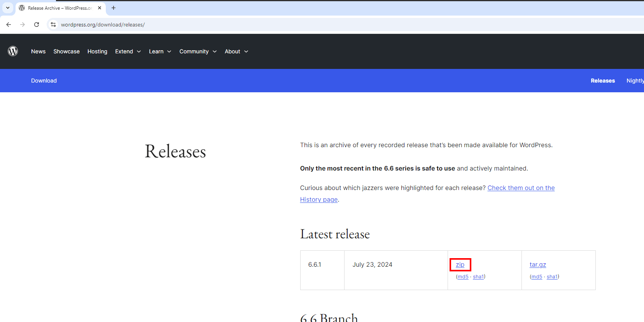Click the Latest release heading
Image resolution: width=644 pixels, height=322 pixels.
(x=335, y=234)
